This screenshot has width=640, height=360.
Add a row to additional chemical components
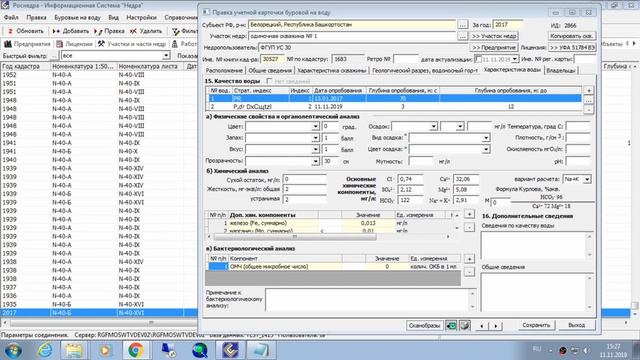[x=469, y=214]
